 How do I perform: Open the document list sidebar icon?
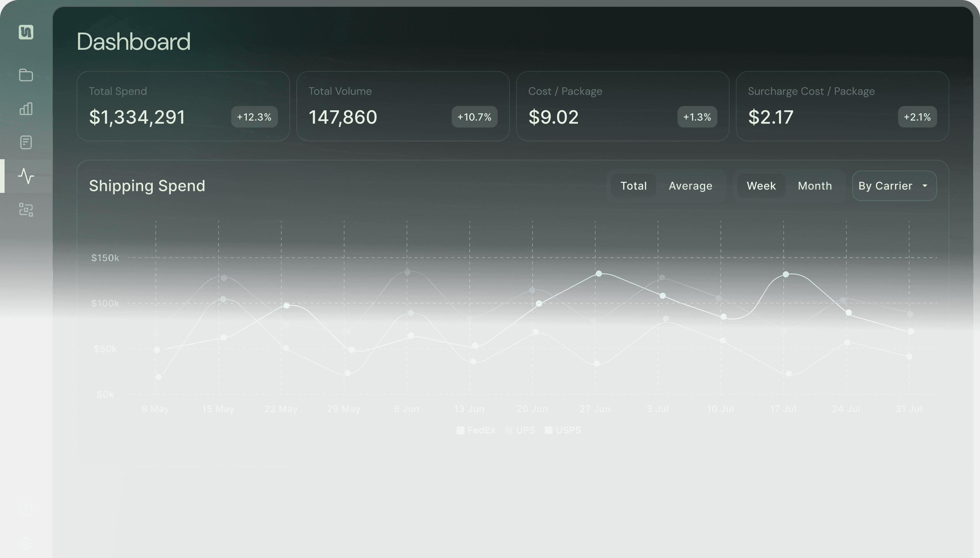click(x=26, y=143)
